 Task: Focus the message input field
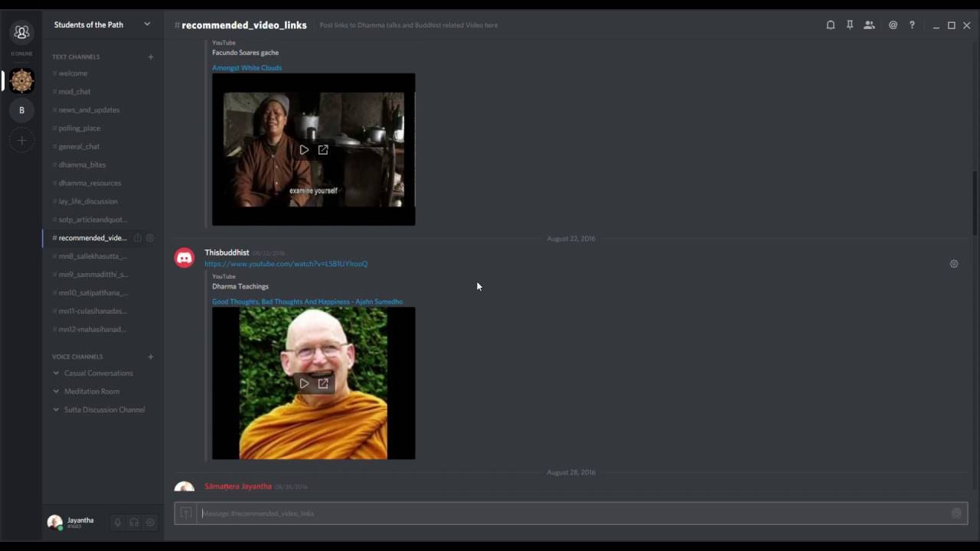[572, 514]
